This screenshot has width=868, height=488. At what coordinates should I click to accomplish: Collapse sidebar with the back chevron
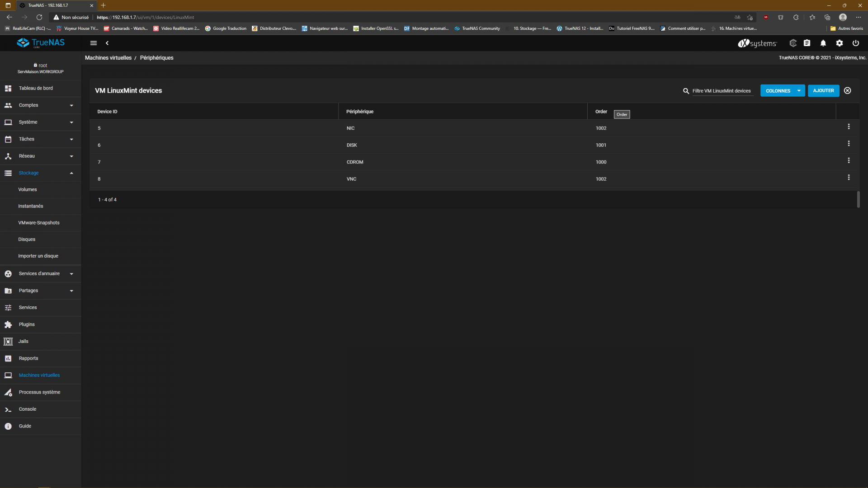click(x=107, y=43)
